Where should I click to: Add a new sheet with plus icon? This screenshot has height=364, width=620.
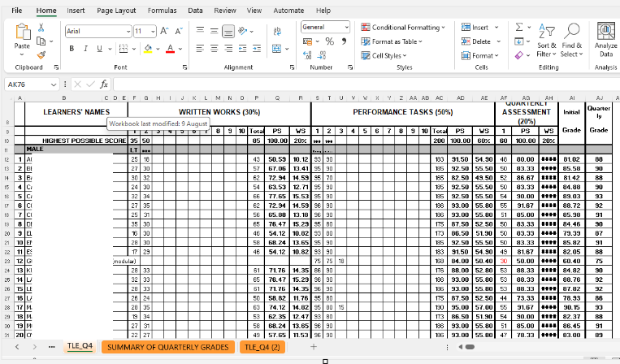[x=314, y=347]
